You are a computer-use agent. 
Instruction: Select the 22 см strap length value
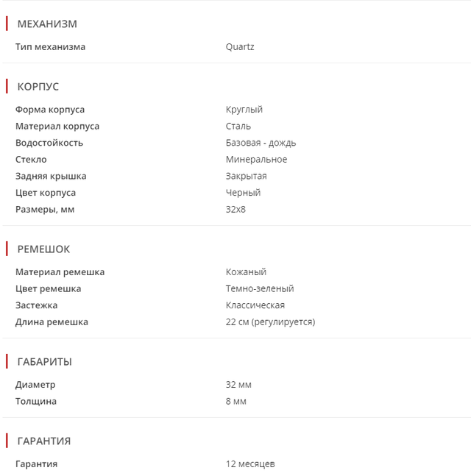270,322
